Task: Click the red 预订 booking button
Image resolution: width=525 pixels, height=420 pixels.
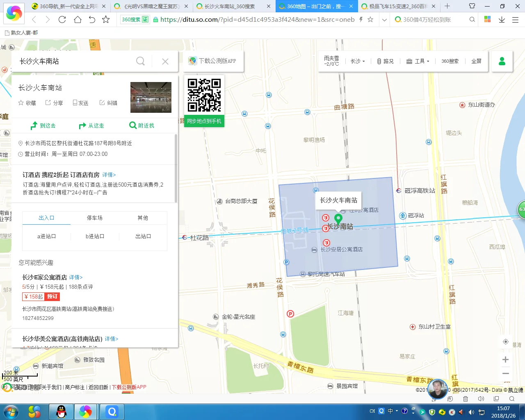Action: pos(52,296)
